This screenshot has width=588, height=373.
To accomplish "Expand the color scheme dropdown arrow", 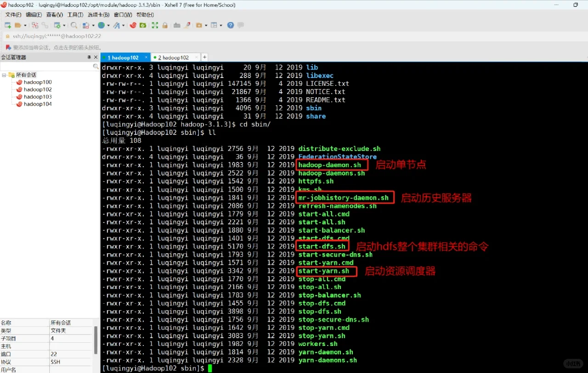I will coord(93,25).
